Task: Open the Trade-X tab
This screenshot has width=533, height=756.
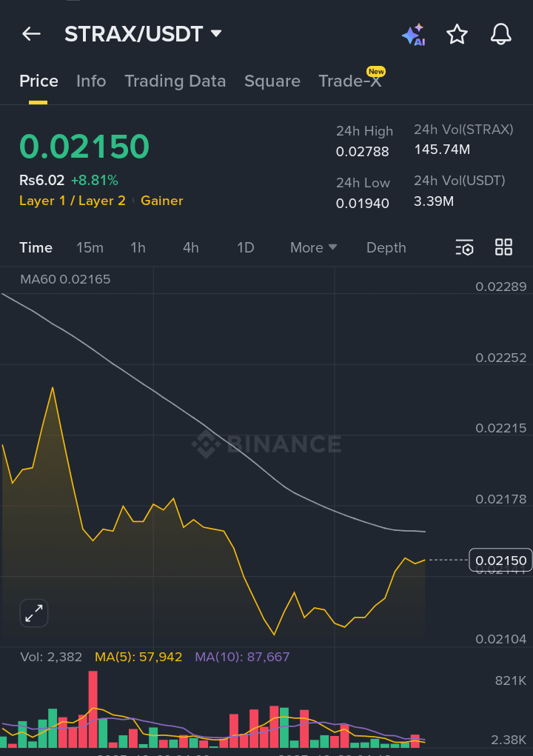Action: click(x=350, y=81)
